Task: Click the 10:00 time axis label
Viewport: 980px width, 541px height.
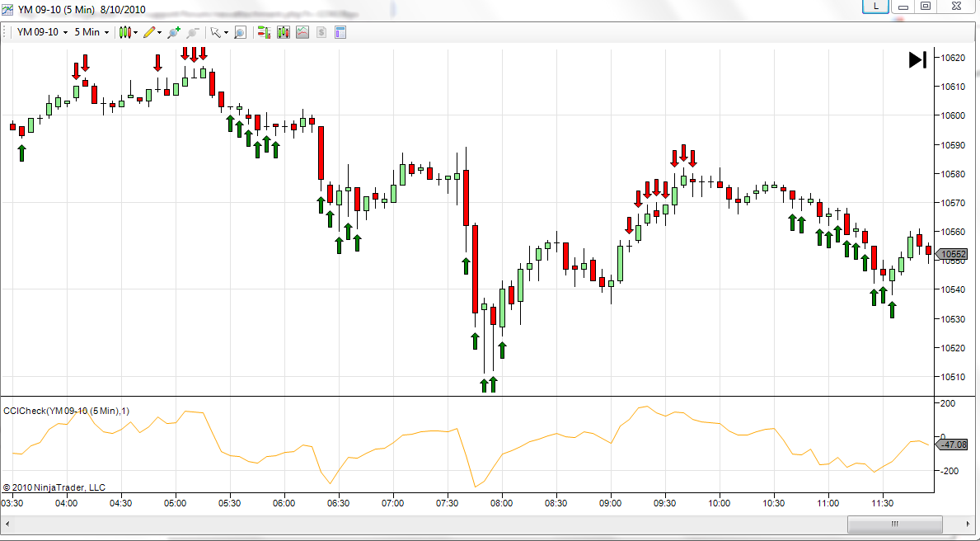Action: 720,503
